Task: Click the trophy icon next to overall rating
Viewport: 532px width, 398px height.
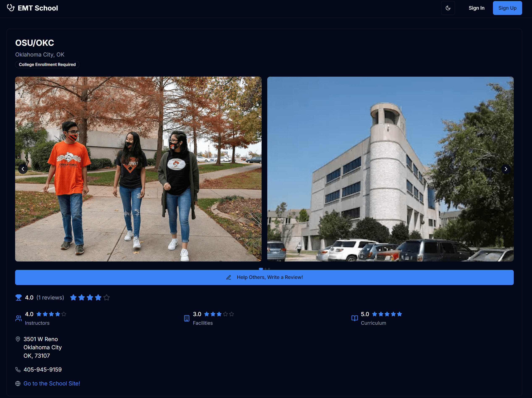Action: (x=18, y=297)
